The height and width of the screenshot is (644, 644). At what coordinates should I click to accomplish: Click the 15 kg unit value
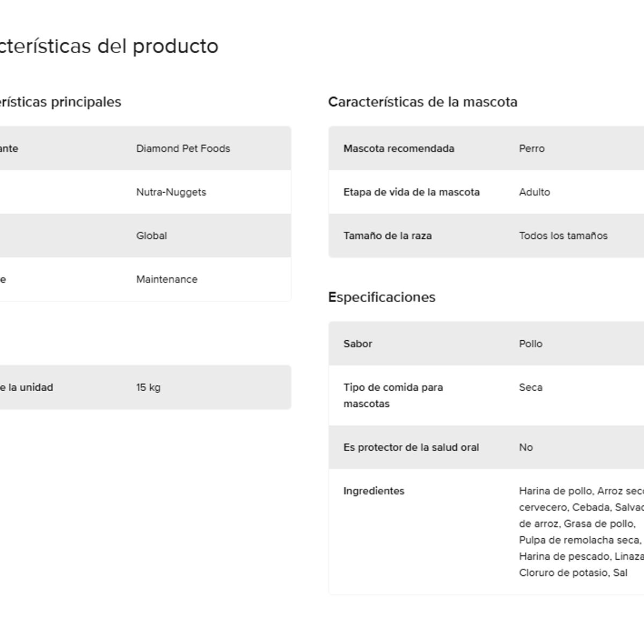click(x=148, y=387)
